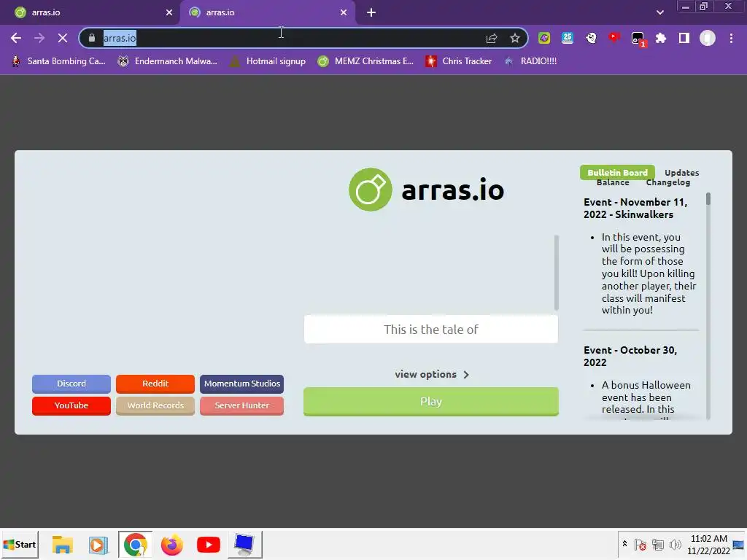Open the media player taskbar icon
747x560 pixels.
[x=98, y=545]
